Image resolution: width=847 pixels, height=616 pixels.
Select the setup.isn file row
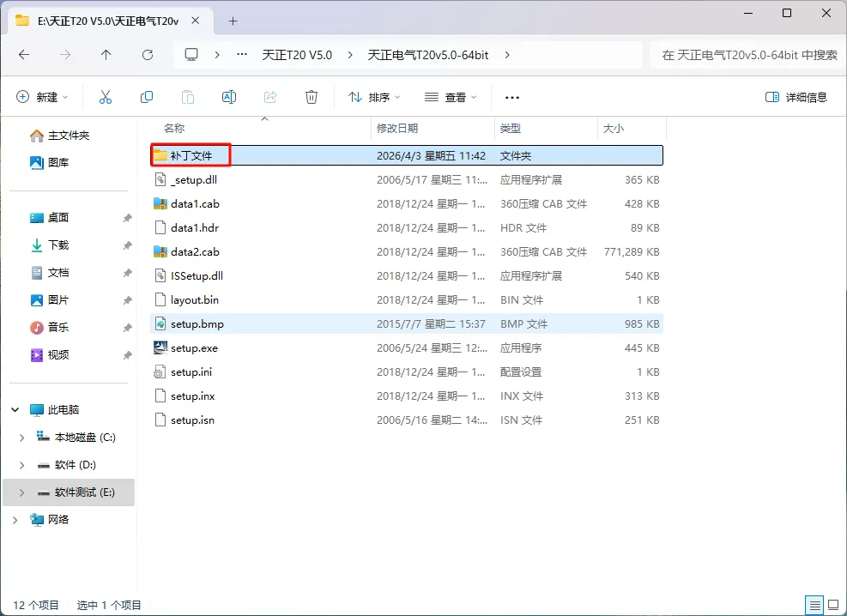click(407, 420)
